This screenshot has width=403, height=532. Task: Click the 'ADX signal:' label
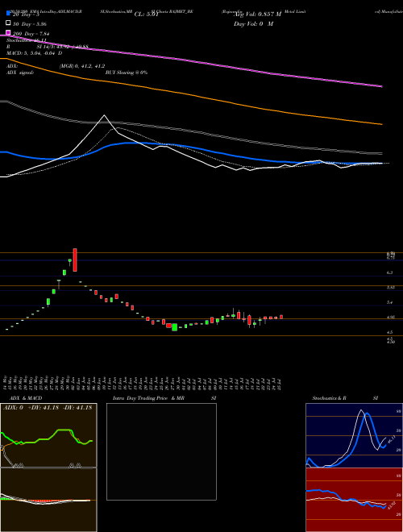pos(20,73)
